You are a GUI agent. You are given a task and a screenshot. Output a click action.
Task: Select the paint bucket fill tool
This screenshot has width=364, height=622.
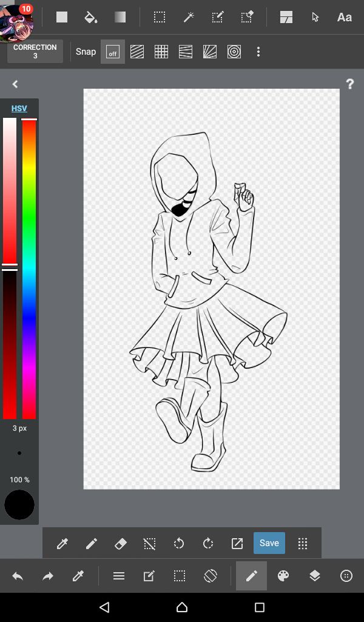(x=91, y=17)
